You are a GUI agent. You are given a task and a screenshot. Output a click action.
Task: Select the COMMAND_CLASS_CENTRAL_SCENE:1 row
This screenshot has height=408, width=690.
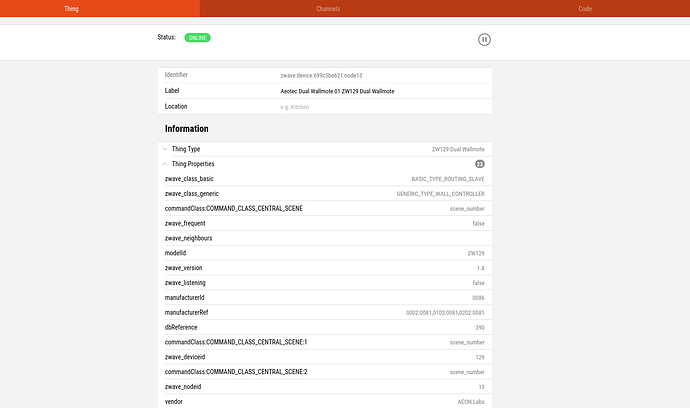pos(325,342)
